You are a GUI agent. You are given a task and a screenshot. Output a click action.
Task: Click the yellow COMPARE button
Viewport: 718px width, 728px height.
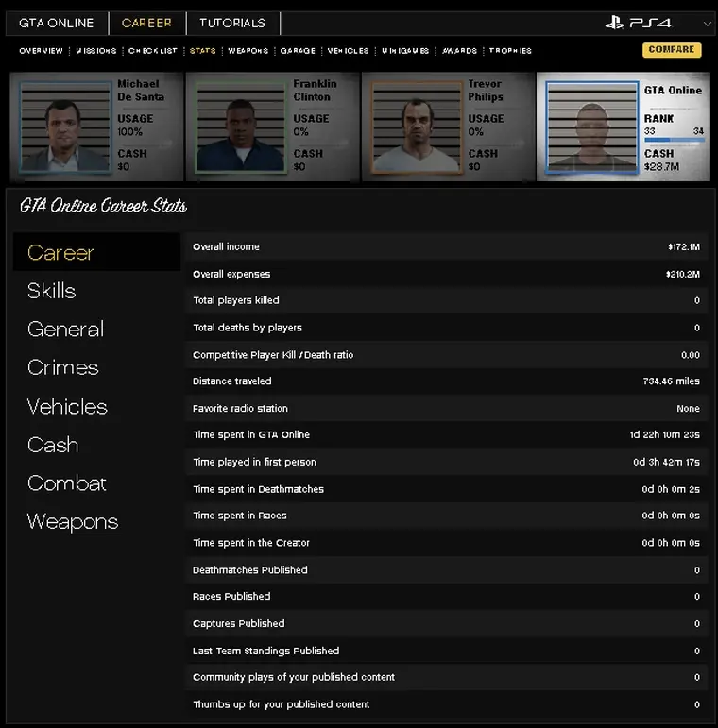(672, 50)
